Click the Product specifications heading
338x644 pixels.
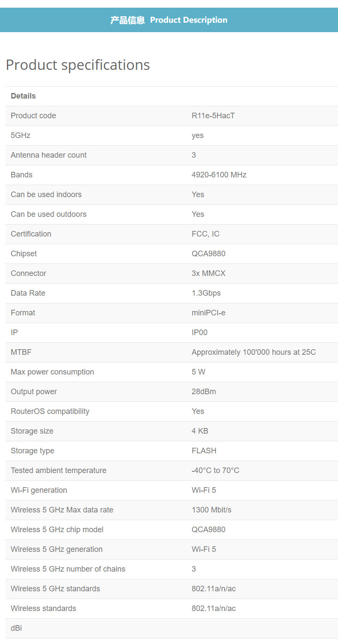(78, 65)
